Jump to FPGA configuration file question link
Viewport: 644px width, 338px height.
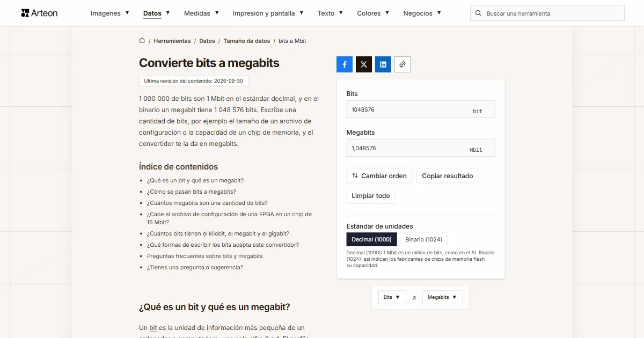click(229, 218)
